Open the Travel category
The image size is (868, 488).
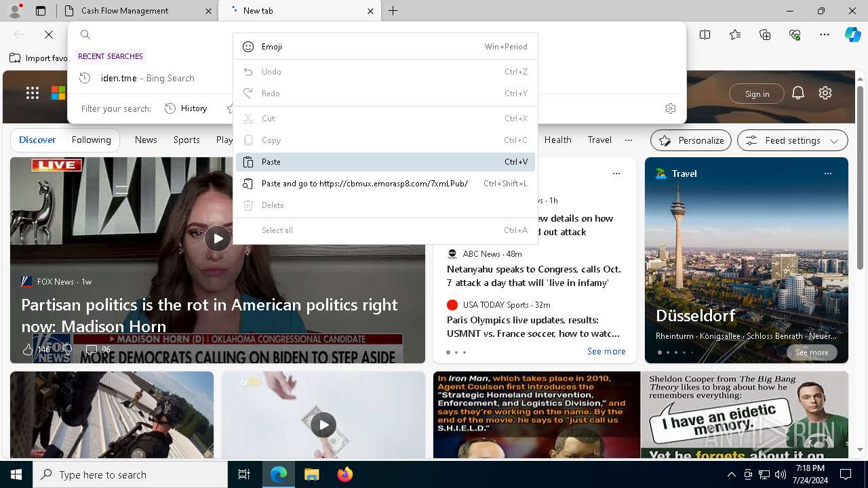pyautogui.click(x=599, y=140)
